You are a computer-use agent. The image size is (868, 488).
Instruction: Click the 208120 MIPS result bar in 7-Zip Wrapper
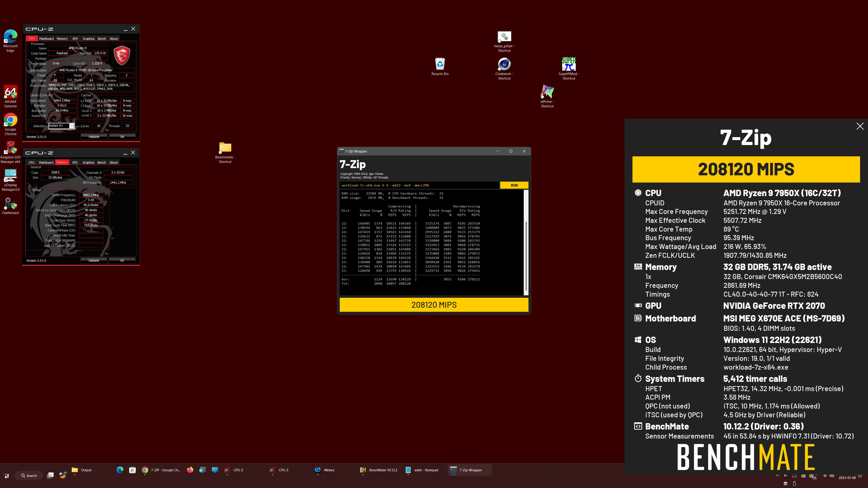(x=434, y=305)
